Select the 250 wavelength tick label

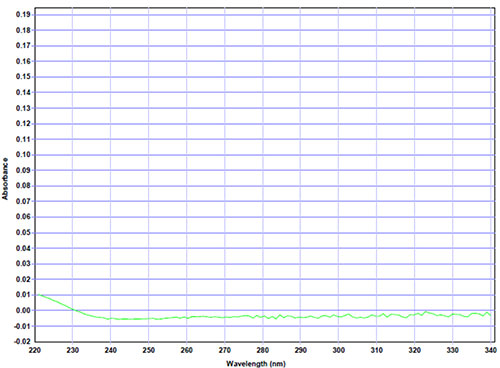coord(149,350)
